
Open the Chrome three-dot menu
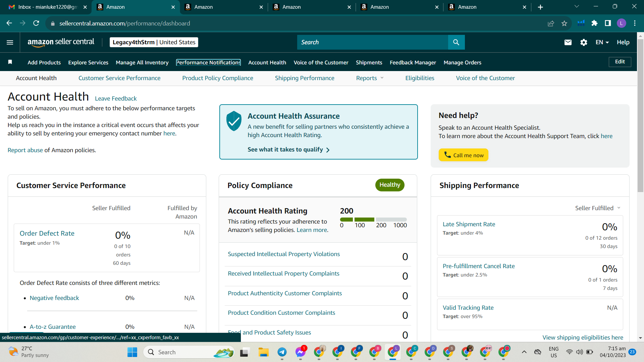pyautogui.click(x=635, y=23)
